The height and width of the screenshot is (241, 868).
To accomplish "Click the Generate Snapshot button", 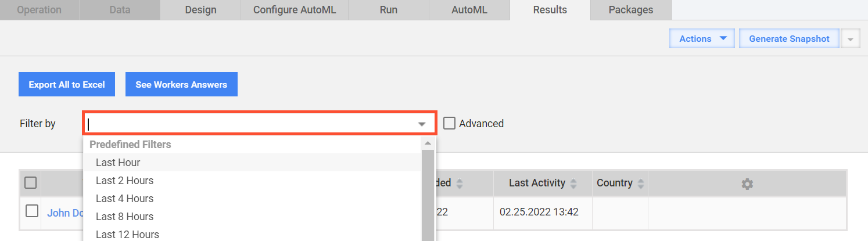I will click(x=789, y=39).
